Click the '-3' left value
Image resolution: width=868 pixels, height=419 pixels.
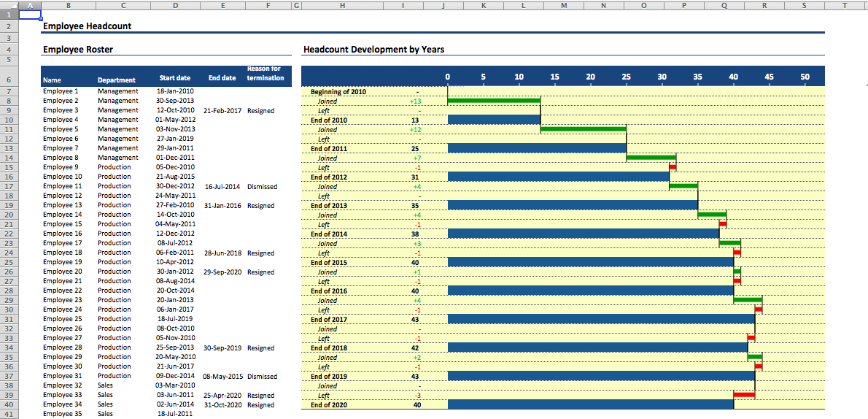pyautogui.click(x=417, y=395)
